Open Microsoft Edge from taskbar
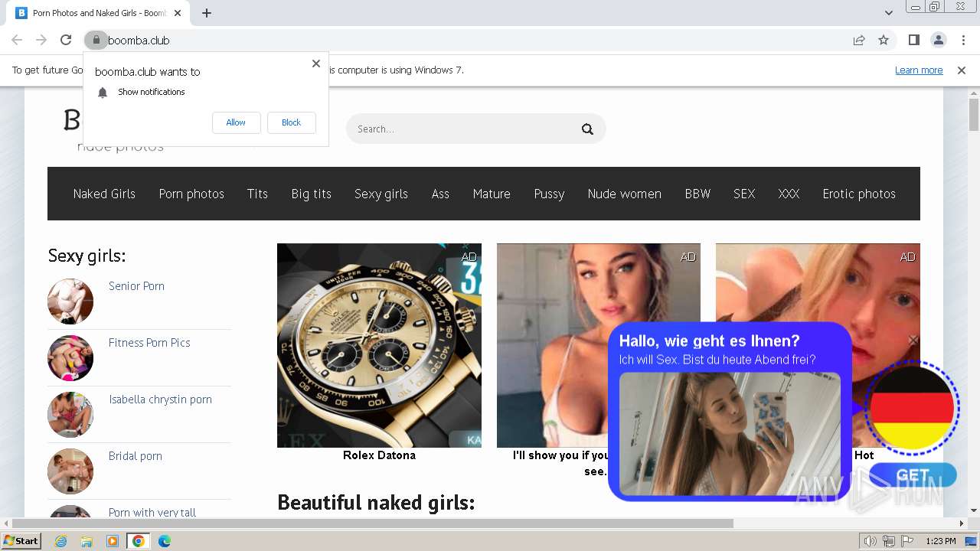This screenshot has height=551, width=980. pos(164,541)
